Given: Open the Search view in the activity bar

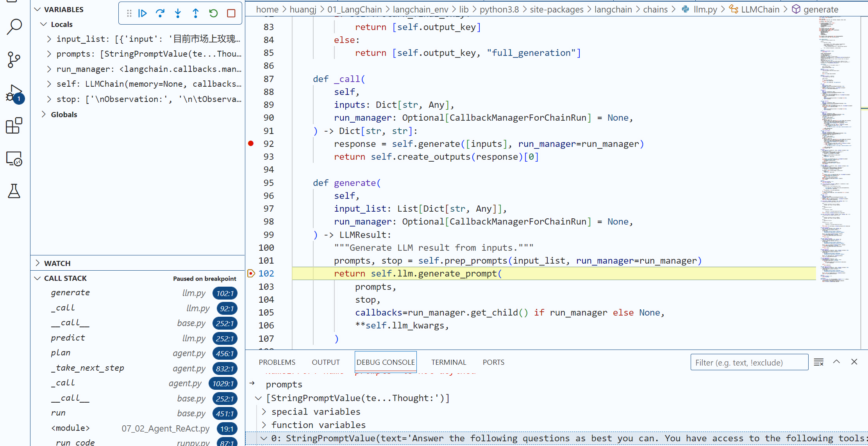Looking at the screenshot, I should tap(14, 27).
